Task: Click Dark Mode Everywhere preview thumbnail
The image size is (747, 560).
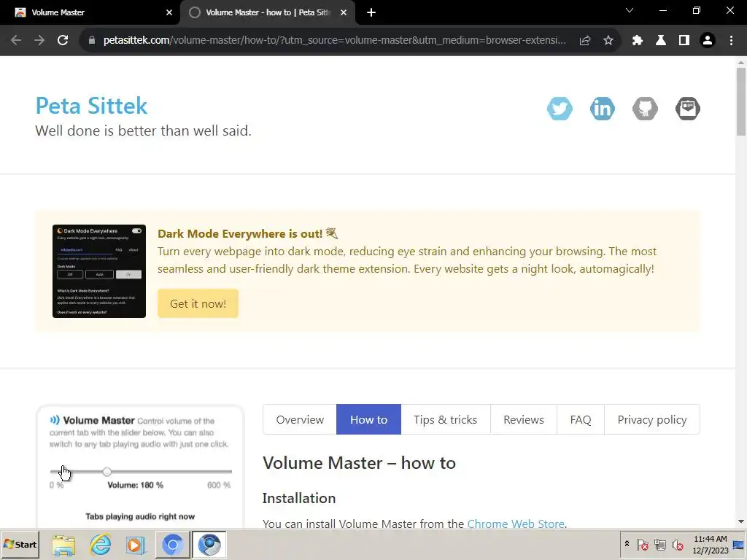Action: pos(99,271)
